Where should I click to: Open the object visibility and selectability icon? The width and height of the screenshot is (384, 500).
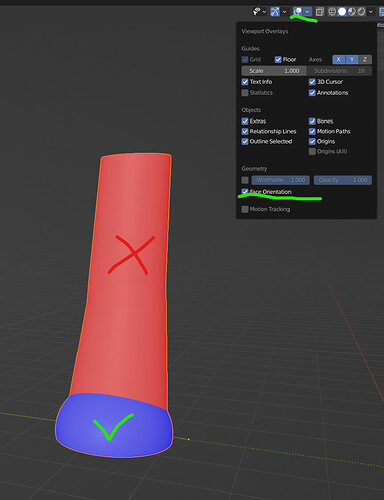[x=256, y=12]
